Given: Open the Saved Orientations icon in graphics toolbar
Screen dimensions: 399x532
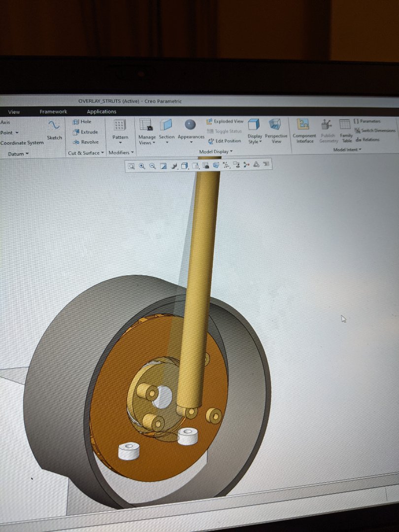Looking at the screenshot, I should 195,166.
